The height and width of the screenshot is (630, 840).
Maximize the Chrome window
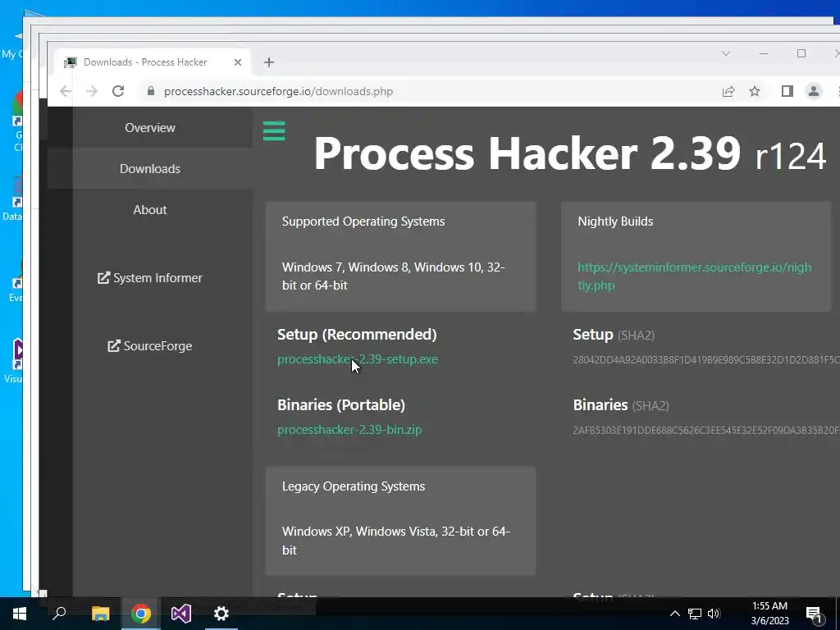(x=801, y=53)
